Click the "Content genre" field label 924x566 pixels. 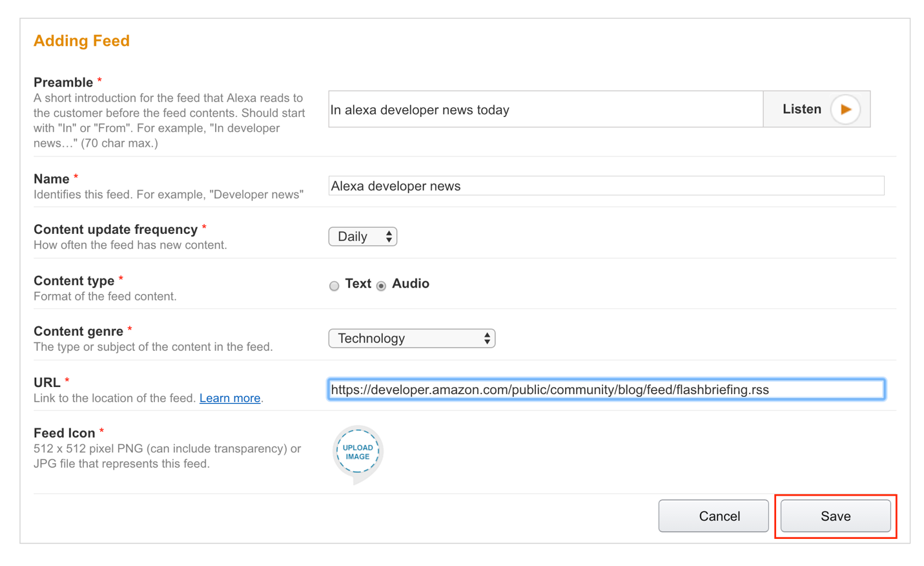[x=78, y=331]
